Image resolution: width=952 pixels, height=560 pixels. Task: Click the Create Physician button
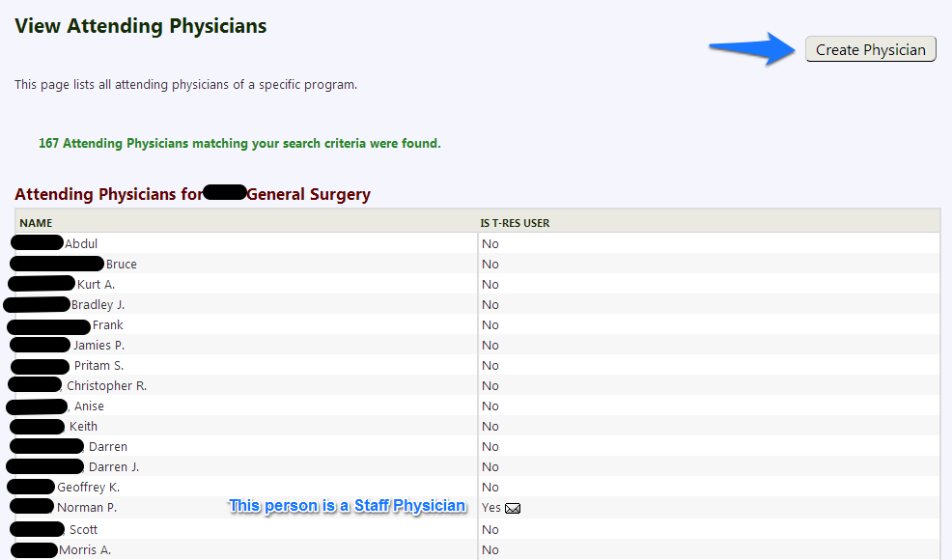point(870,49)
